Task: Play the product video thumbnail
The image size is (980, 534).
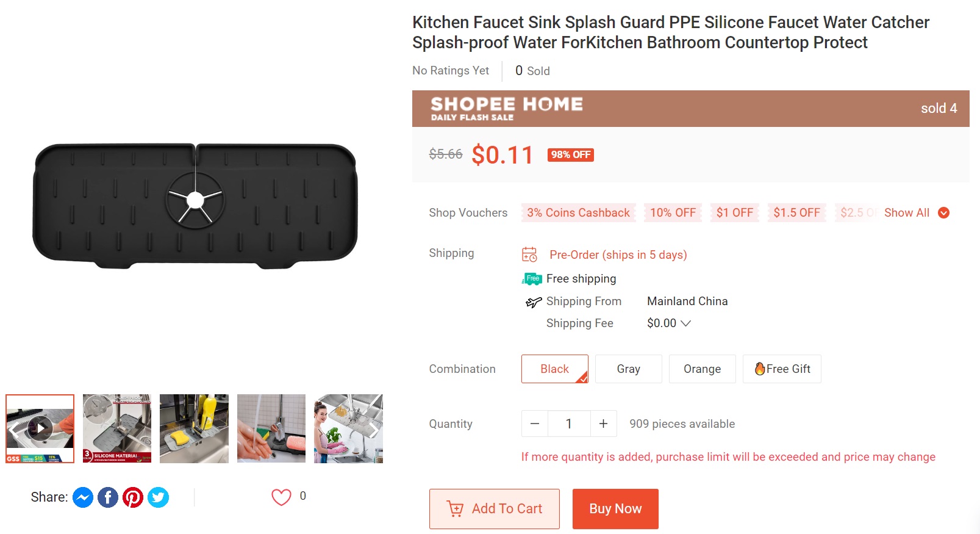Action: (x=40, y=428)
